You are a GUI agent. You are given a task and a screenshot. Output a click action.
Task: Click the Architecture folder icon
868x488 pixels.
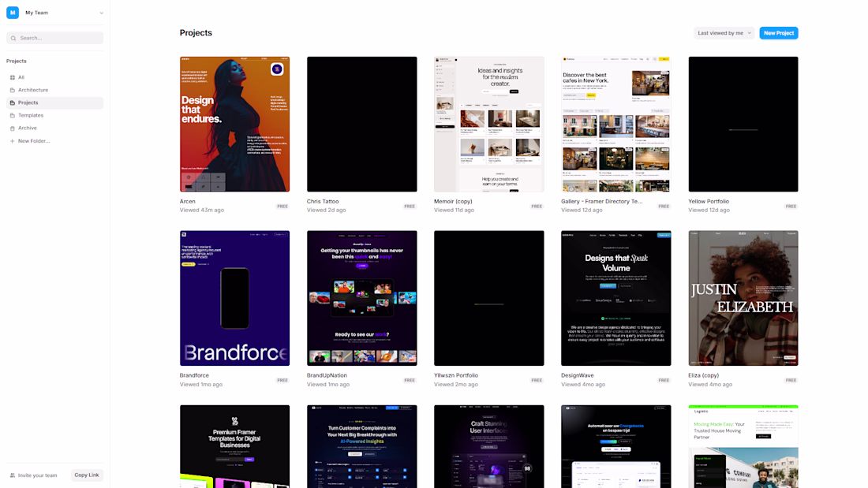[x=12, y=90]
